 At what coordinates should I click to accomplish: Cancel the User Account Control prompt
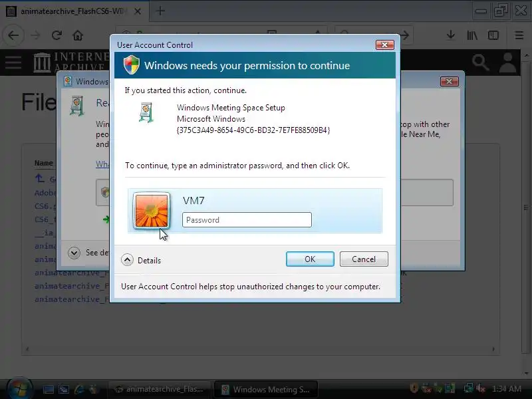[x=364, y=259]
